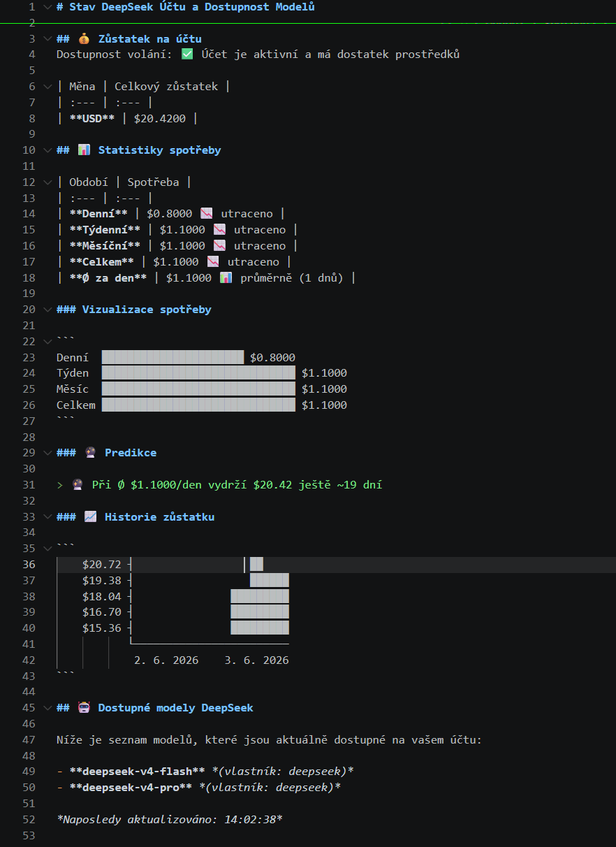Collapse the 'Zůstatek na účtu' section fold arrow
616x847 pixels.
(x=47, y=39)
